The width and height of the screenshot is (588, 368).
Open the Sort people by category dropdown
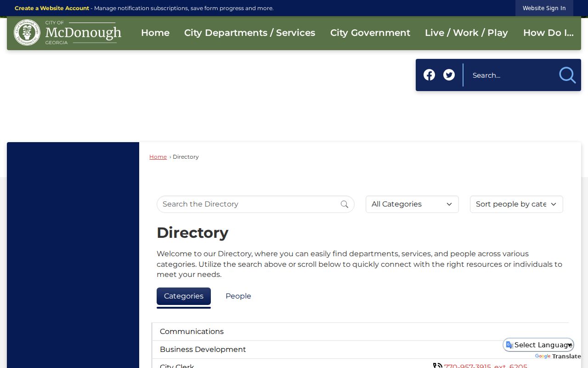coord(516,204)
